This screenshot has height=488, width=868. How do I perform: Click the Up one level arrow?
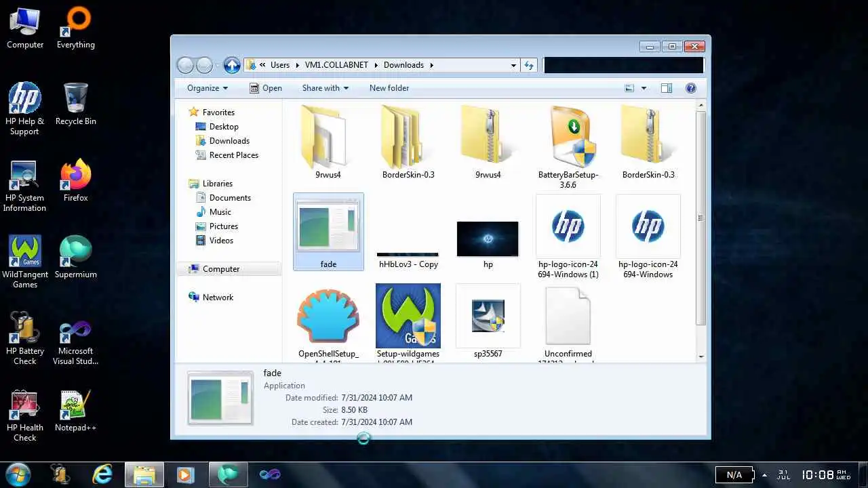232,65
